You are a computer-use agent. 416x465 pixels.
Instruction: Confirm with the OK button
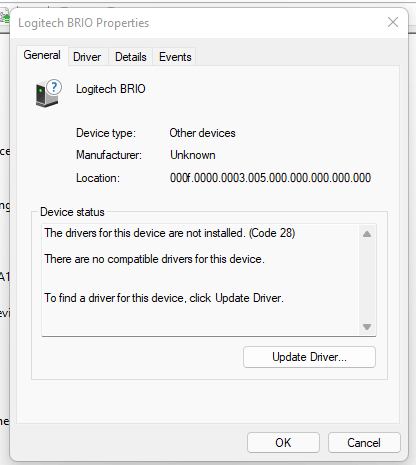[283, 443]
